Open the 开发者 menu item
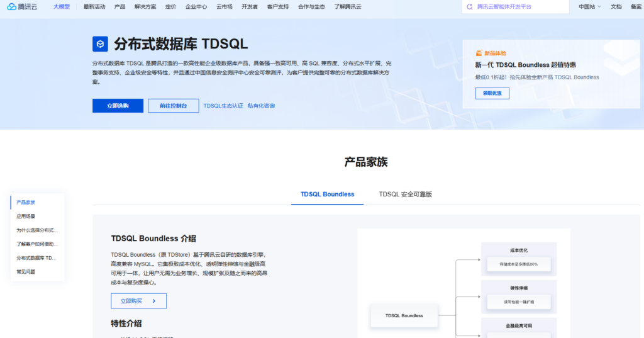 [250, 6]
